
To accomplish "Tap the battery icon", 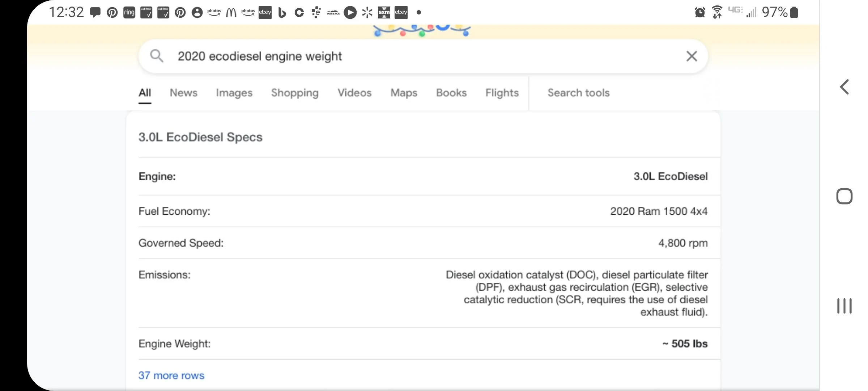I will click(794, 12).
